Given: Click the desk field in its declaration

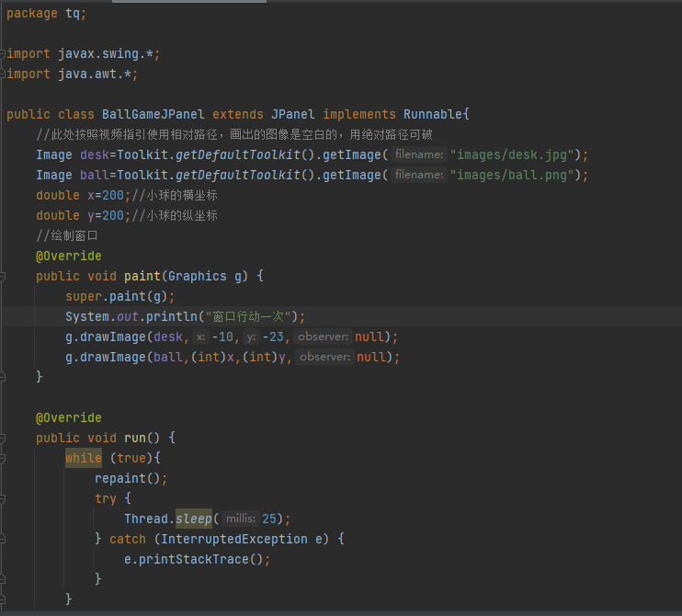Looking at the screenshot, I should click(x=95, y=154).
